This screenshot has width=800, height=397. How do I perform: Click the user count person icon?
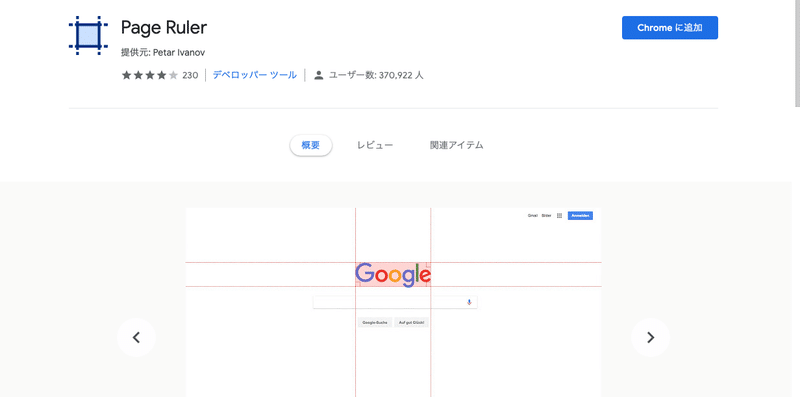pyautogui.click(x=319, y=76)
